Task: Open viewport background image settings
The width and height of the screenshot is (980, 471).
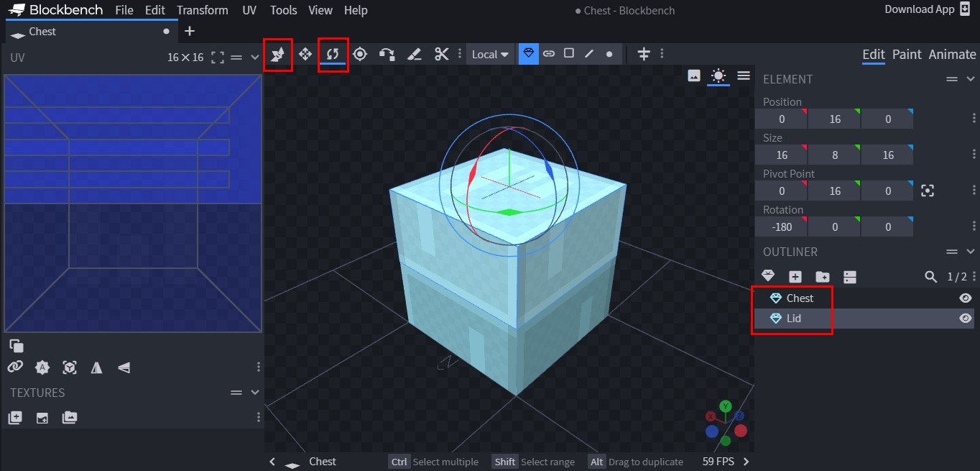Action: 694,76
